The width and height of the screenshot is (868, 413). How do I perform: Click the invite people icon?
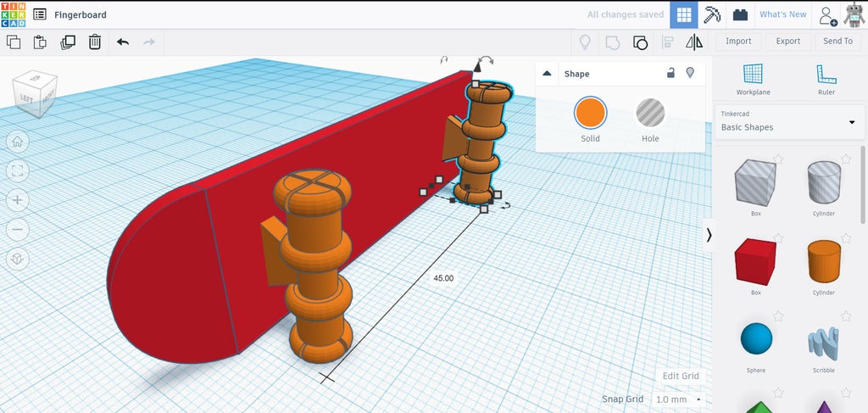(x=827, y=15)
